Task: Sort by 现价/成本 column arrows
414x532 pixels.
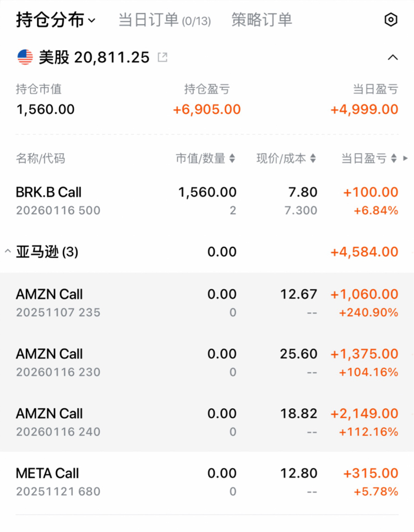Action: coord(313,158)
